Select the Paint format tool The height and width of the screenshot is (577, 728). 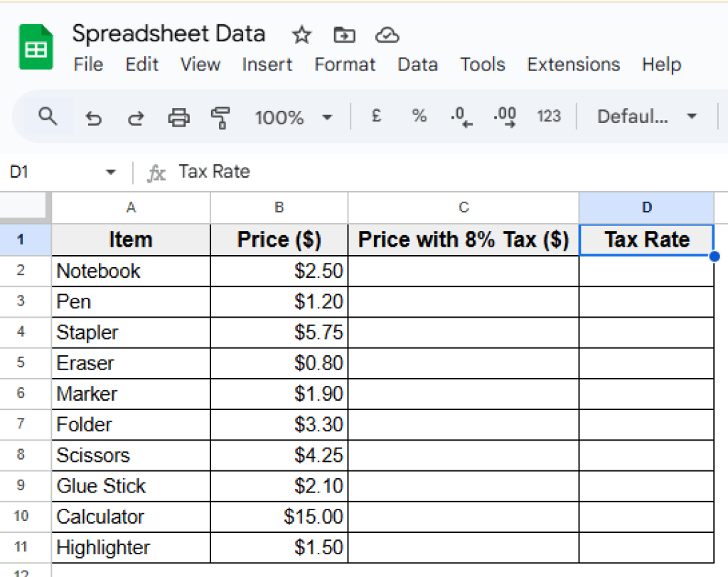(x=220, y=116)
